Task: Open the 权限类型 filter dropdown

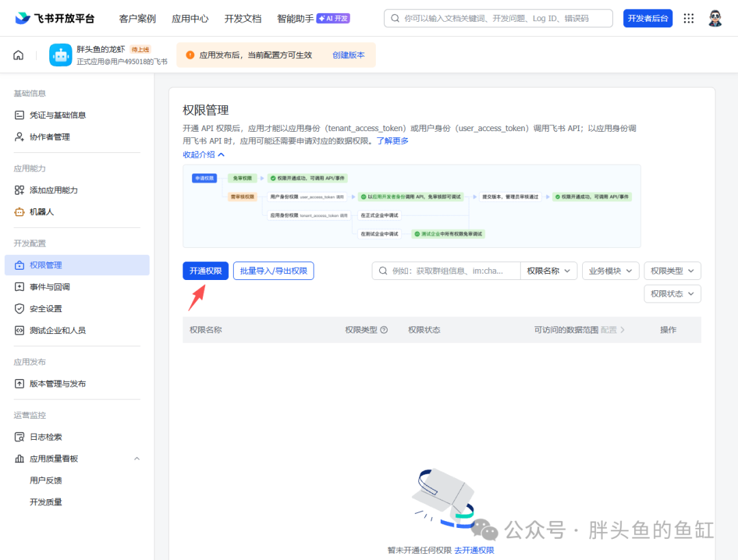Action: (x=672, y=271)
